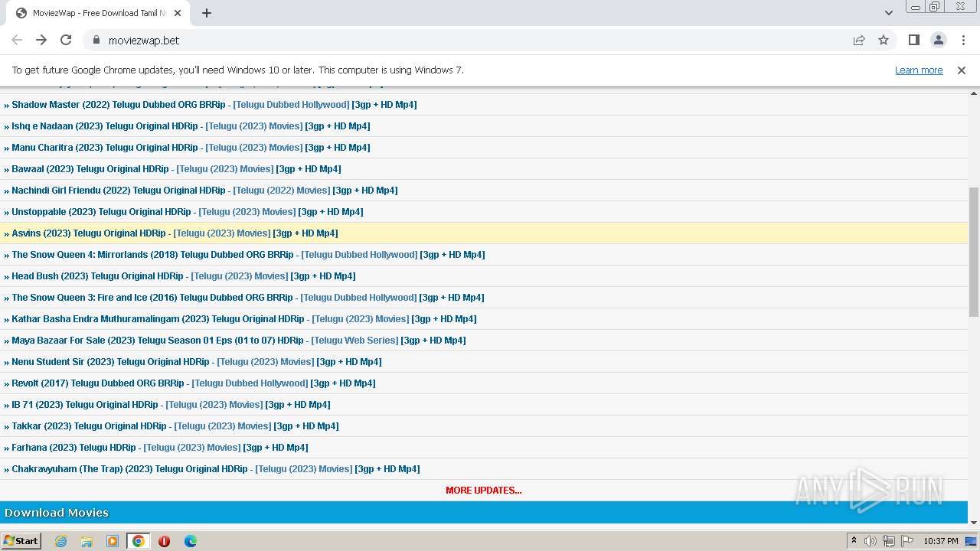Click scrollbar up arrow
This screenshot has height=551, width=980.
974,92
